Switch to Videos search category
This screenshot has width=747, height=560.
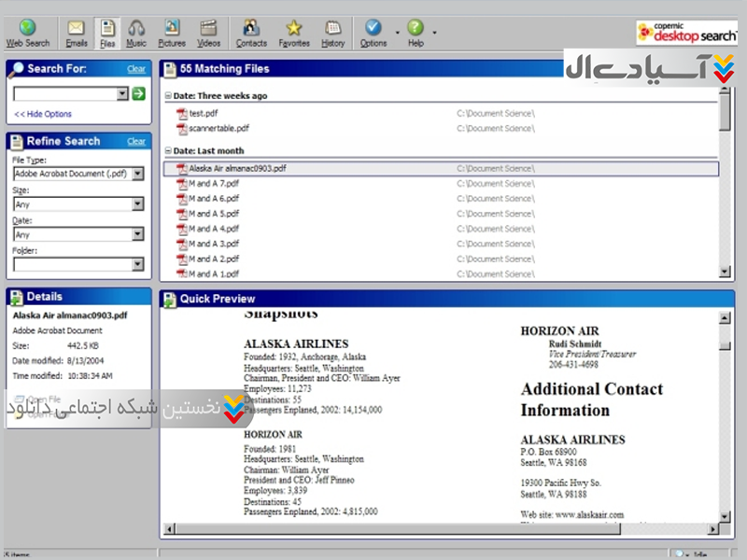pos(209,33)
